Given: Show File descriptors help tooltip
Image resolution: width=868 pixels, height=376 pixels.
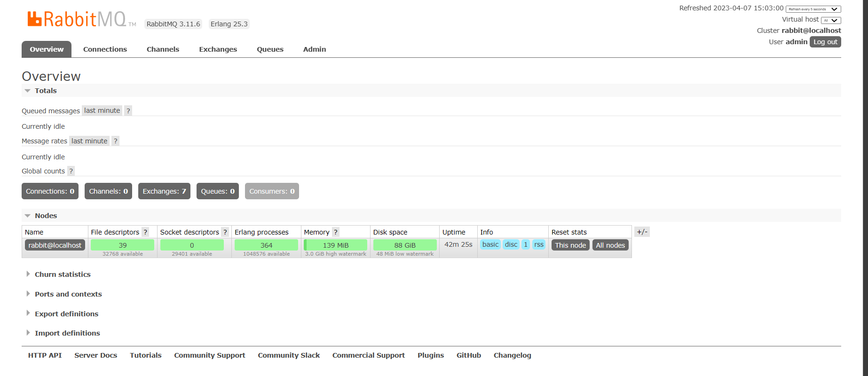Looking at the screenshot, I should [x=146, y=232].
